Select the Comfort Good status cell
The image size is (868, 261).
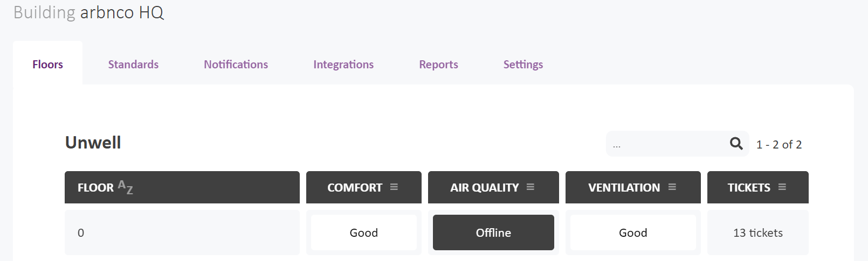[x=364, y=232]
